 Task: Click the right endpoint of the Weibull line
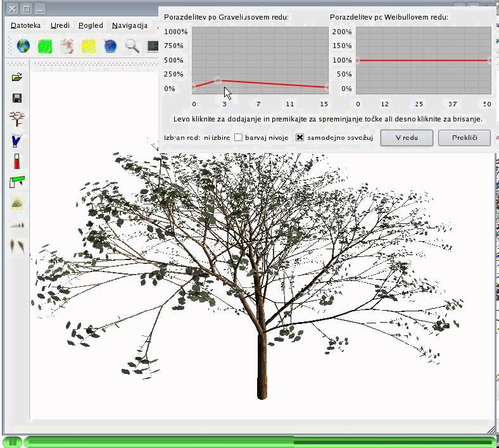coord(490,60)
